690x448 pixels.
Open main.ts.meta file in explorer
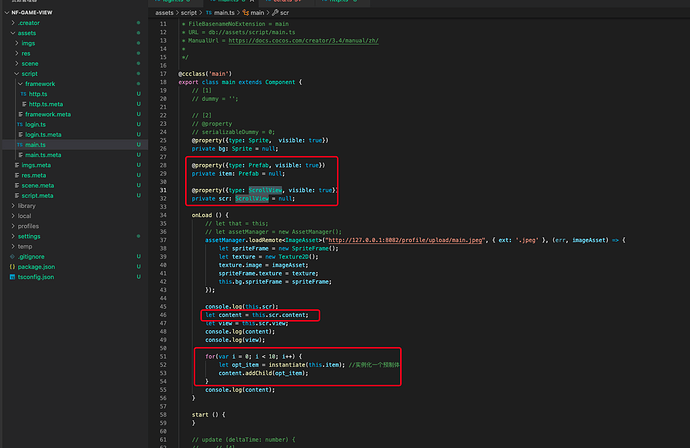(44, 155)
